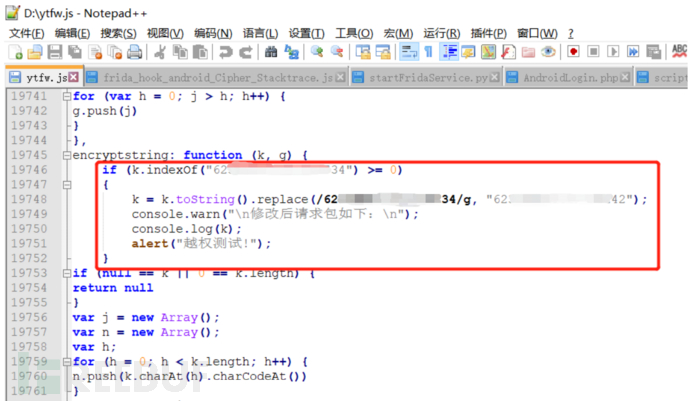
Task: Open Find with binoculars icon
Action: 271,52
